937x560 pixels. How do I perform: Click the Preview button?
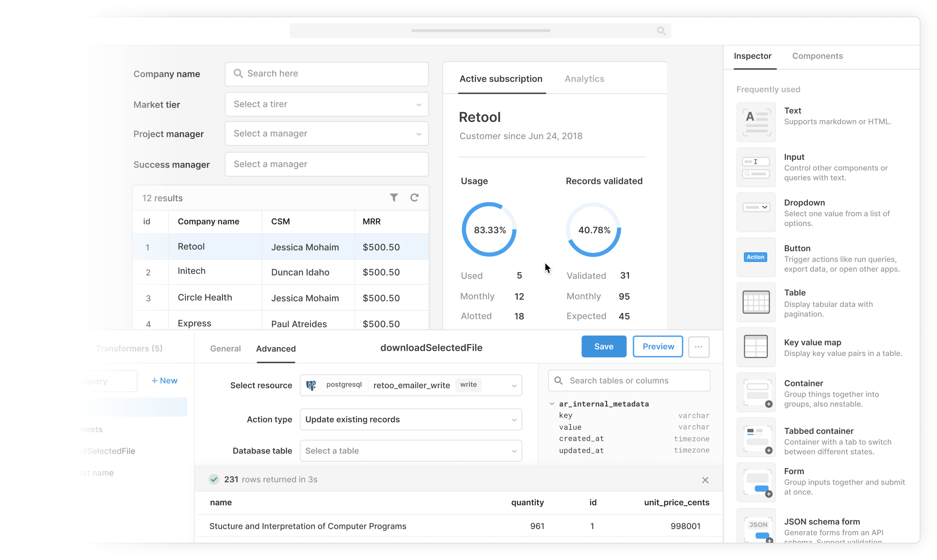(658, 346)
